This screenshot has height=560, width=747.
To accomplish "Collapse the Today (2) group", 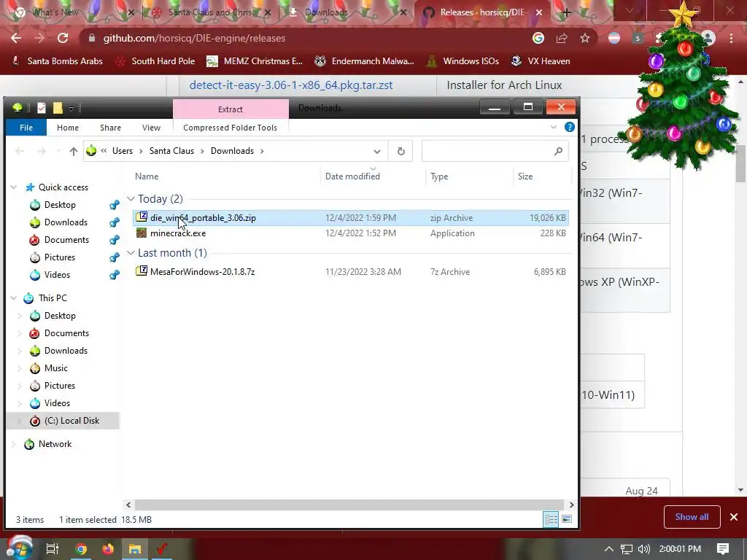I will pos(131,198).
